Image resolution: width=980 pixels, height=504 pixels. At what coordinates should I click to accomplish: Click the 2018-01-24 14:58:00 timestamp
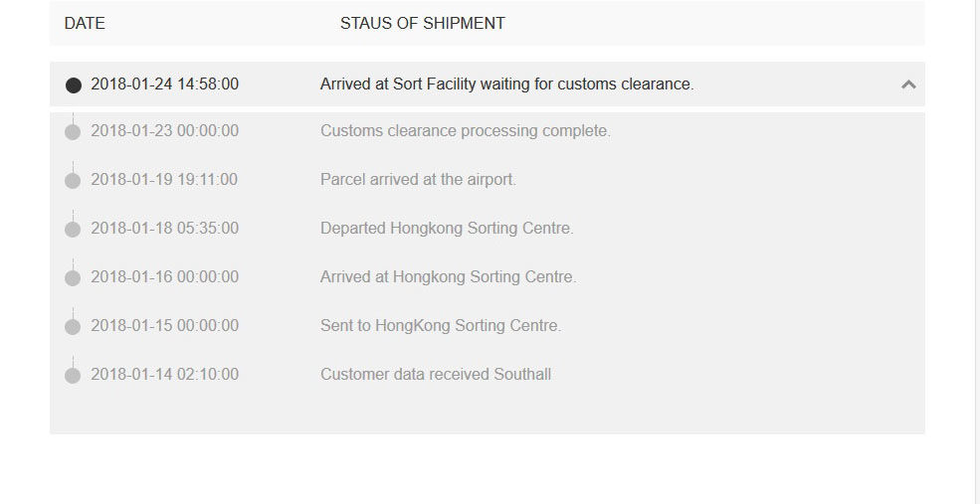[164, 84]
